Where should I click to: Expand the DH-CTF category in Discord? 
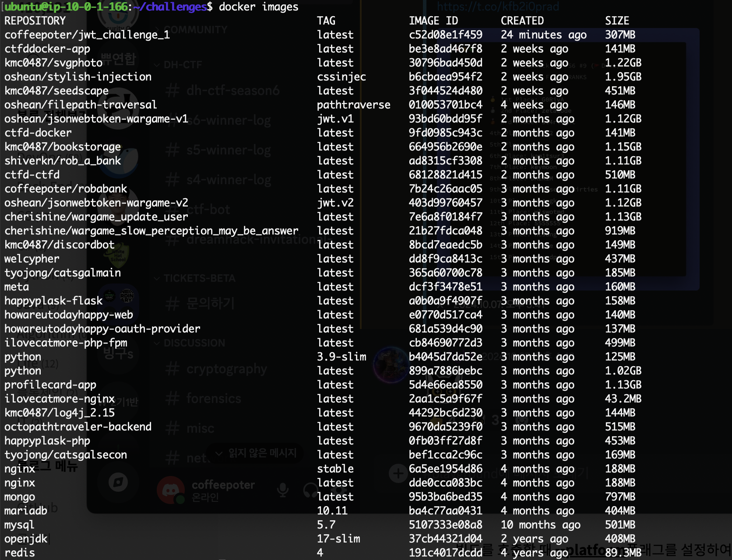point(179,65)
